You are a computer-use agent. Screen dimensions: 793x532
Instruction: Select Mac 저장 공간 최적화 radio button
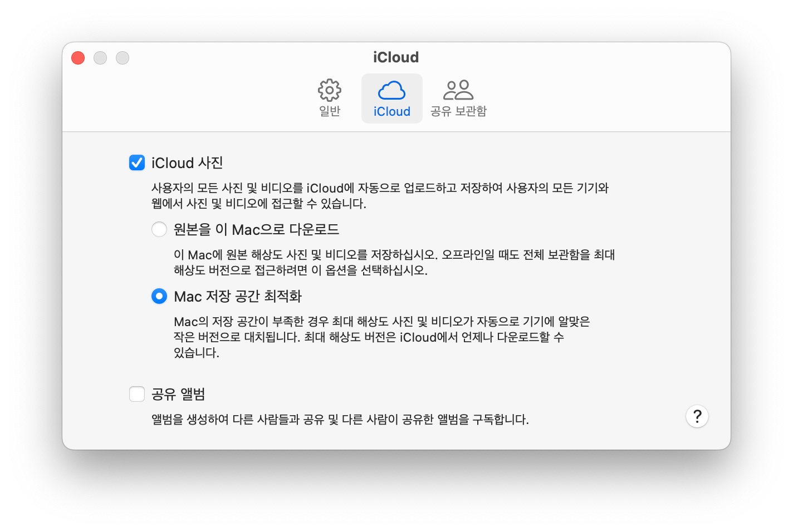tap(159, 296)
